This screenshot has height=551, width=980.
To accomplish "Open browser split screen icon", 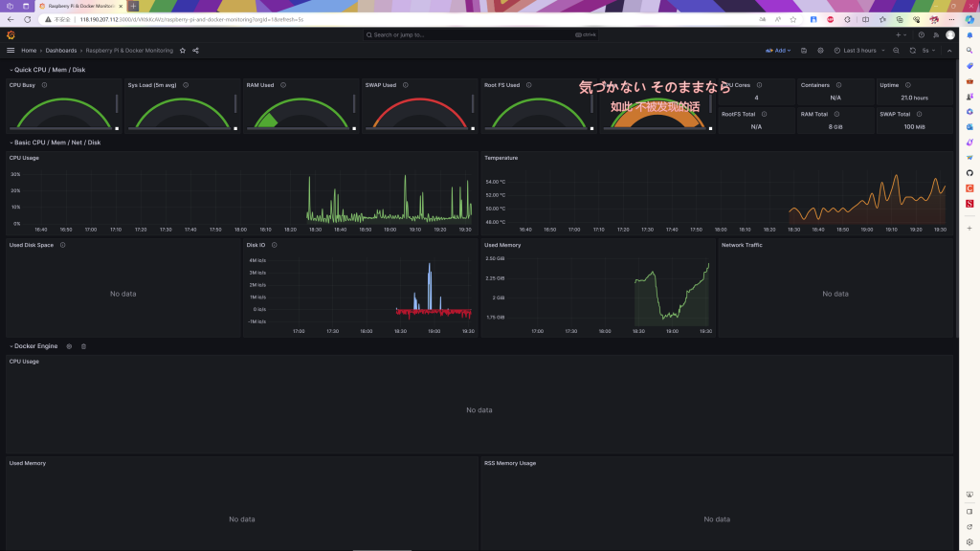I will (865, 19).
